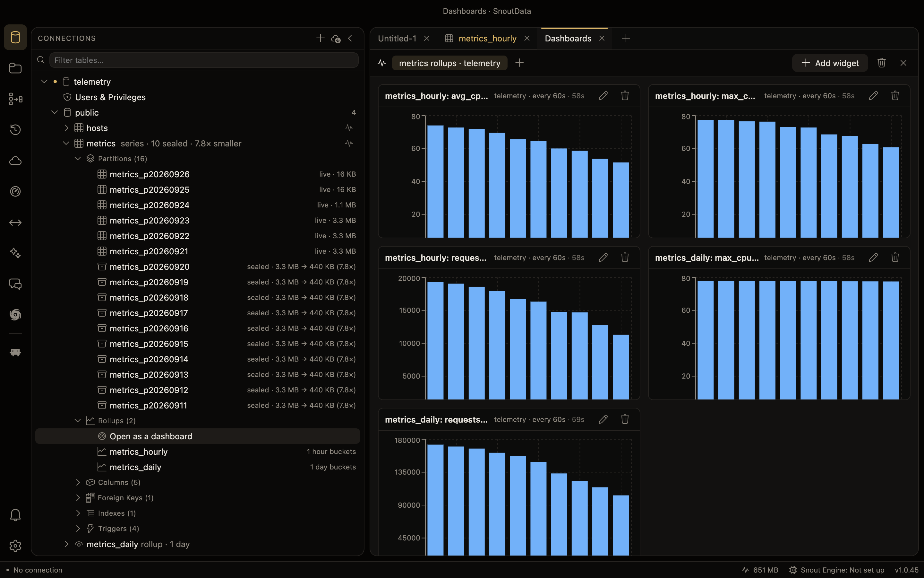Delete the metrics_daily requests widget
Image resolution: width=924 pixels, height=578 pixels.
(625, 419)
